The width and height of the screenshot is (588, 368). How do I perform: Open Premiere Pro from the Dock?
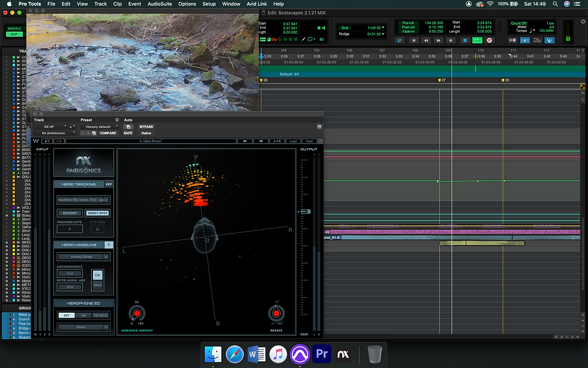(322, 354)
